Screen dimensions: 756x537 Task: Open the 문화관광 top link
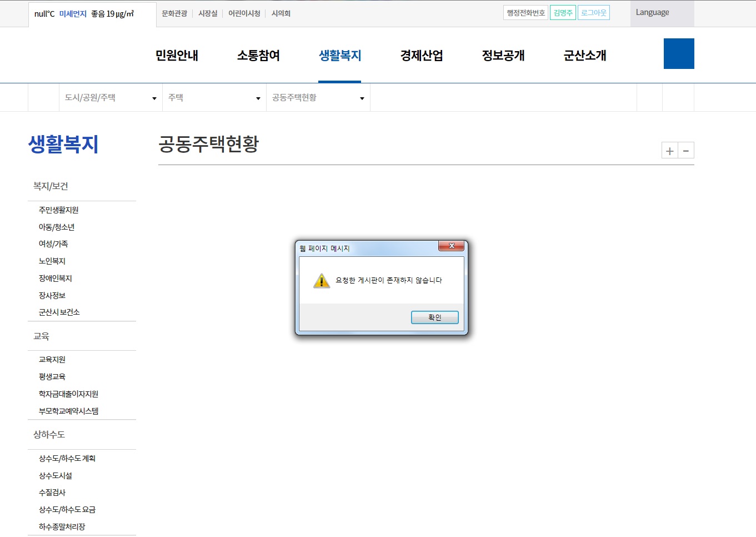click(174, 13)
